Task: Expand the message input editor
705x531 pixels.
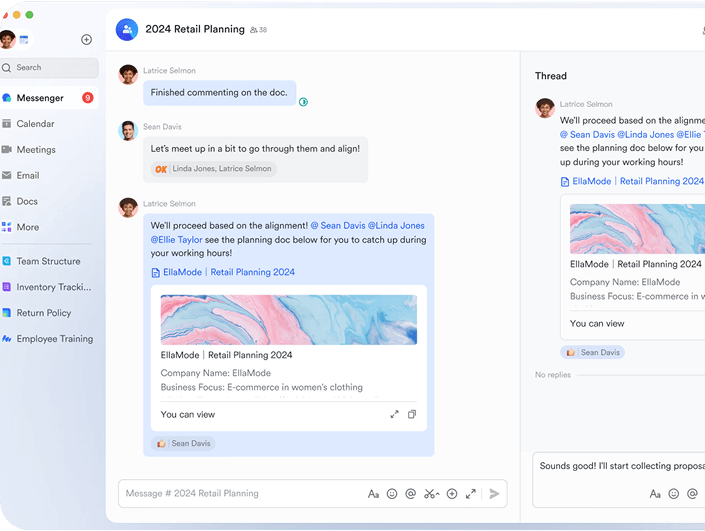Action: pyautogui.click(x=471, y=493)
